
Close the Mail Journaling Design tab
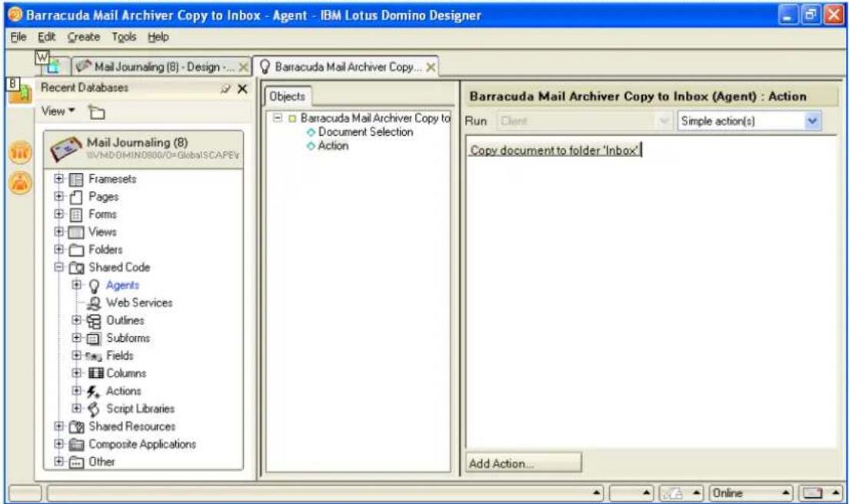[244, 67]
